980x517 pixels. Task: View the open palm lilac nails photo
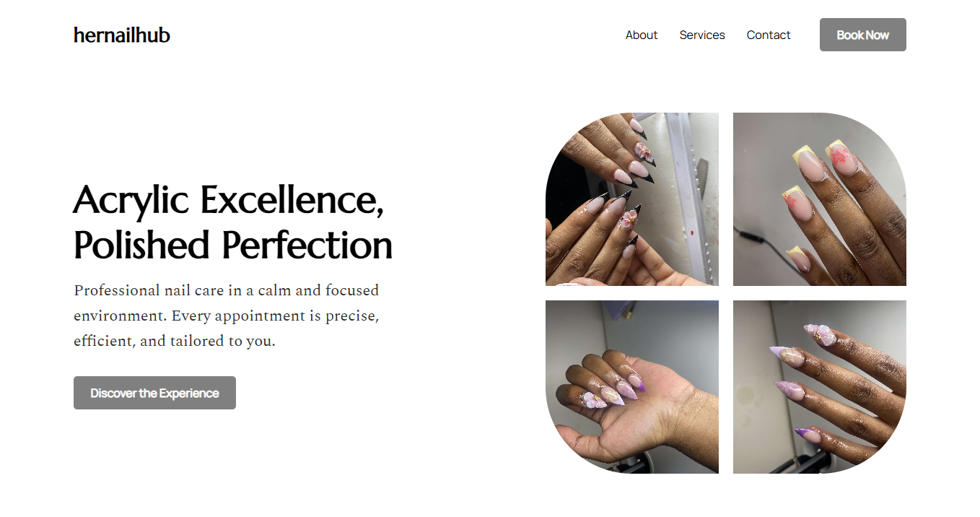[x=631, y=387]
